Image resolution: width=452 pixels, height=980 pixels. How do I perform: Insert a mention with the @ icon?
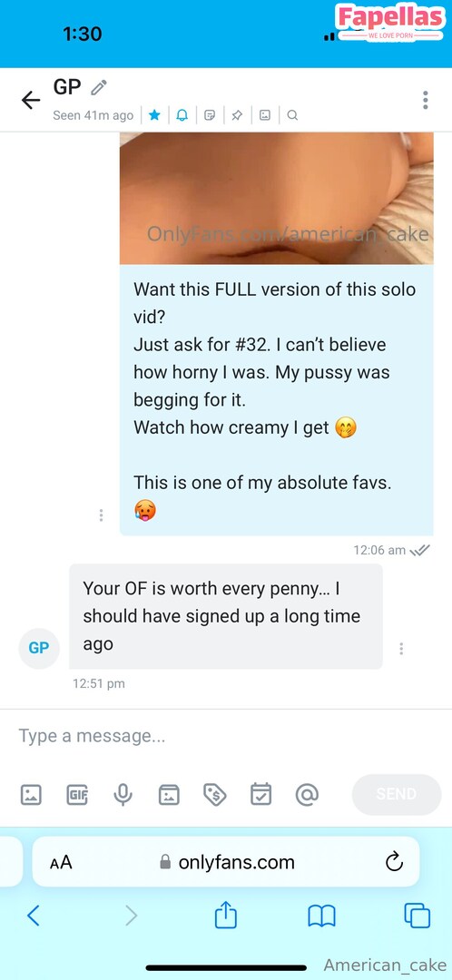(307, 794)
